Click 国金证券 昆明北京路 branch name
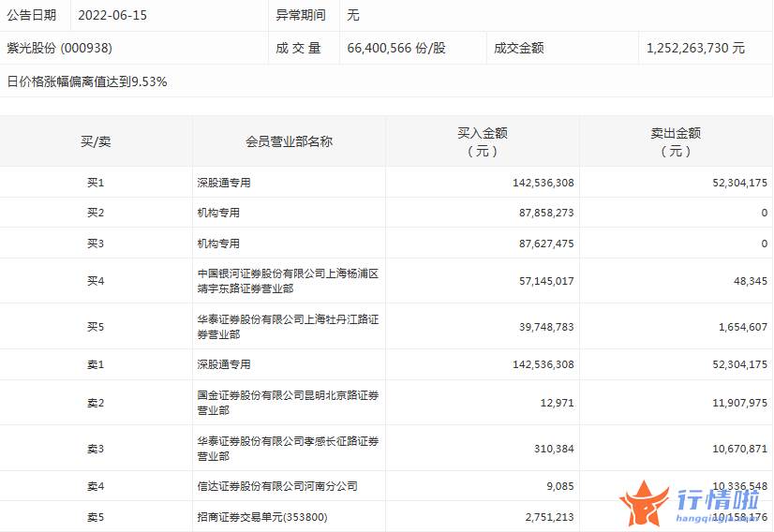The height and width of the screenshot is (532, 774). (288, 403)
